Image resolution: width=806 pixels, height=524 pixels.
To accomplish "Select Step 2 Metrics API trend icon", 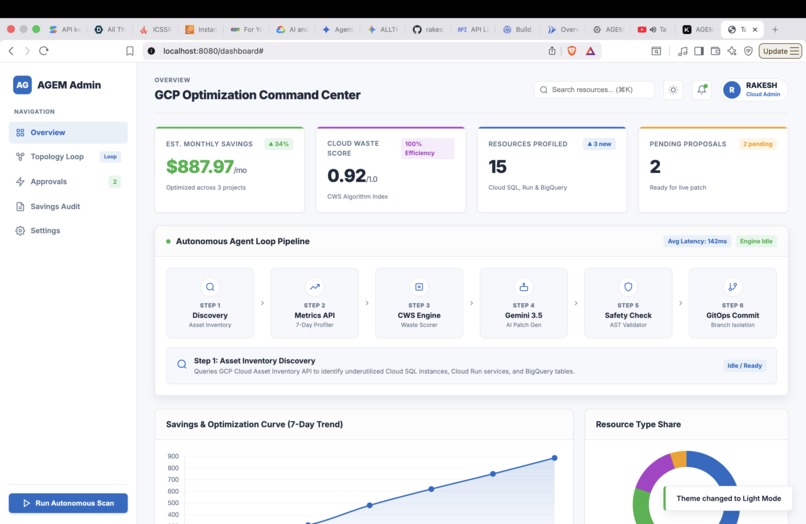I will [x=315, y=287].
